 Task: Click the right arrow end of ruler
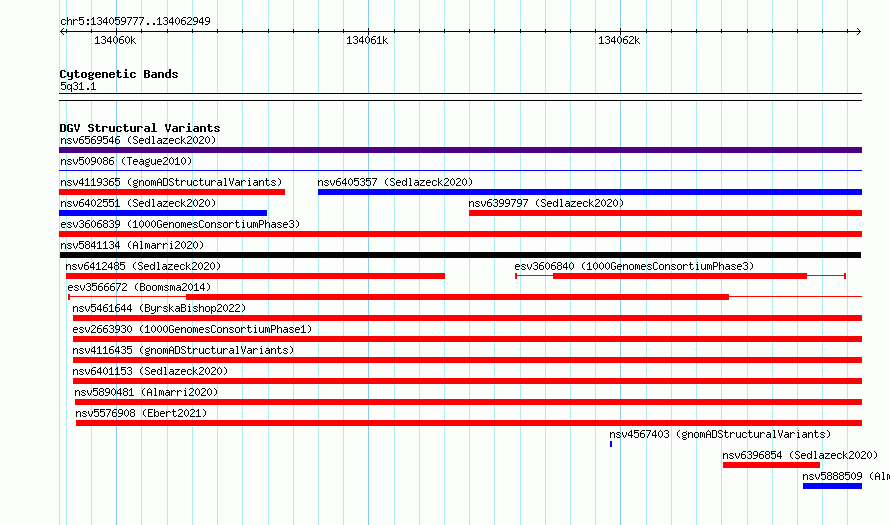859,31
